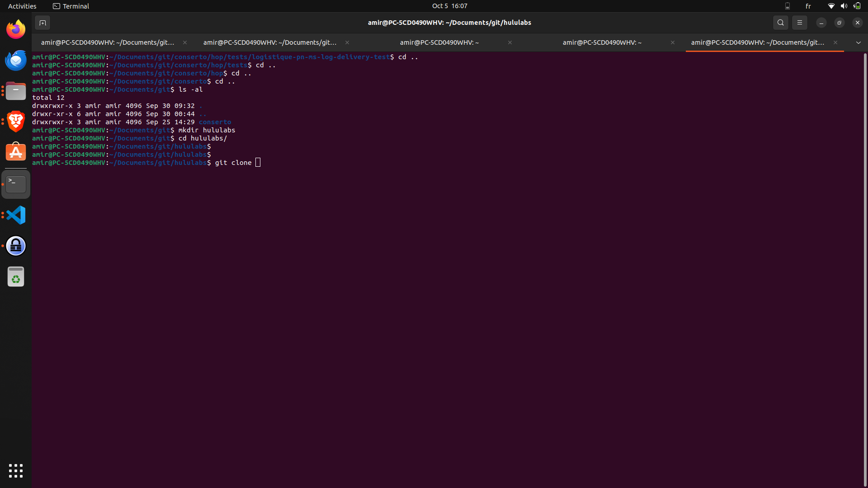Open system menu via volume icon
868x488 pixels.
coord(844,6)
